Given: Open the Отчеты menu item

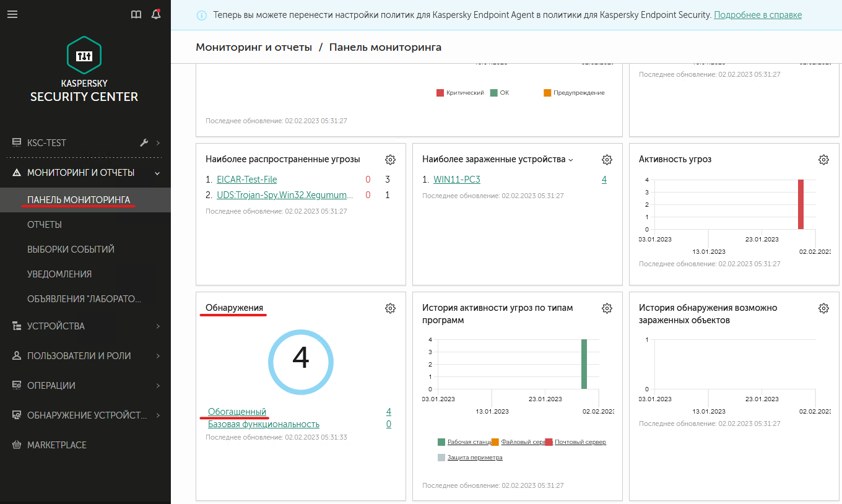Looking at the screenshot, I should [x=45, y=225].
